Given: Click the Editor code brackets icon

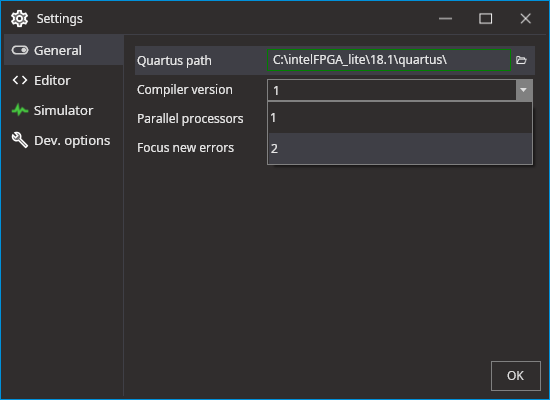Looking at the screenshot, I should coord(20,80).
